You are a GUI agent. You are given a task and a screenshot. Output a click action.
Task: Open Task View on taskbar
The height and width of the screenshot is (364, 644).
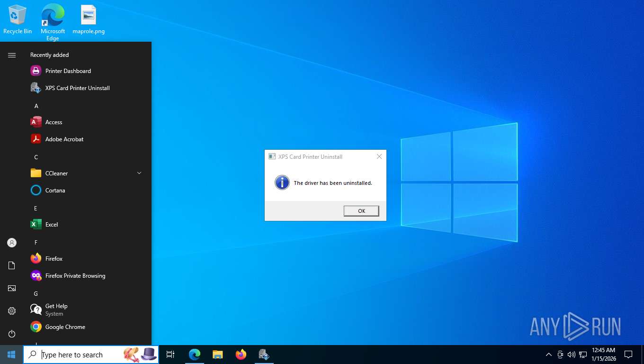[x=170, y=355]
